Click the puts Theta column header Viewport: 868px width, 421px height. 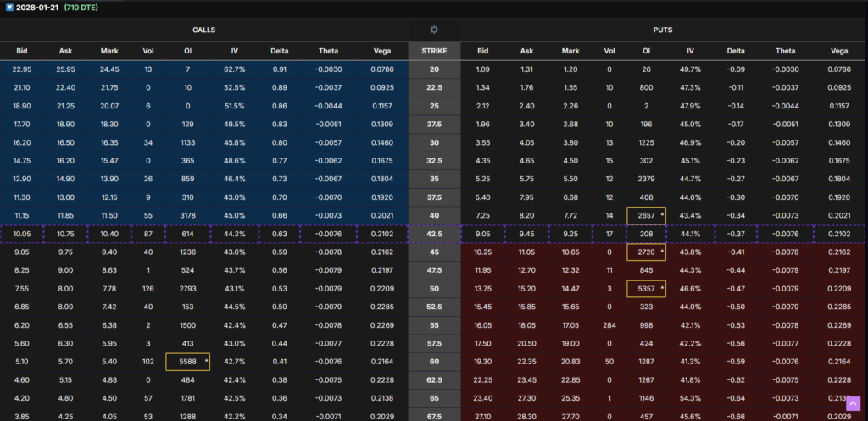coord(791,51)
